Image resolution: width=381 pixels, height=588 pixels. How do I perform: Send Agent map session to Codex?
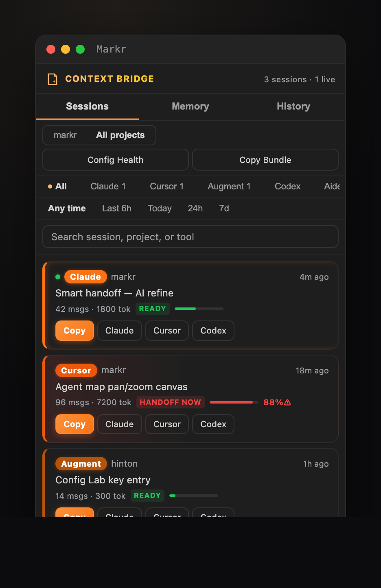pyautogui.click(x=213, y=424)
